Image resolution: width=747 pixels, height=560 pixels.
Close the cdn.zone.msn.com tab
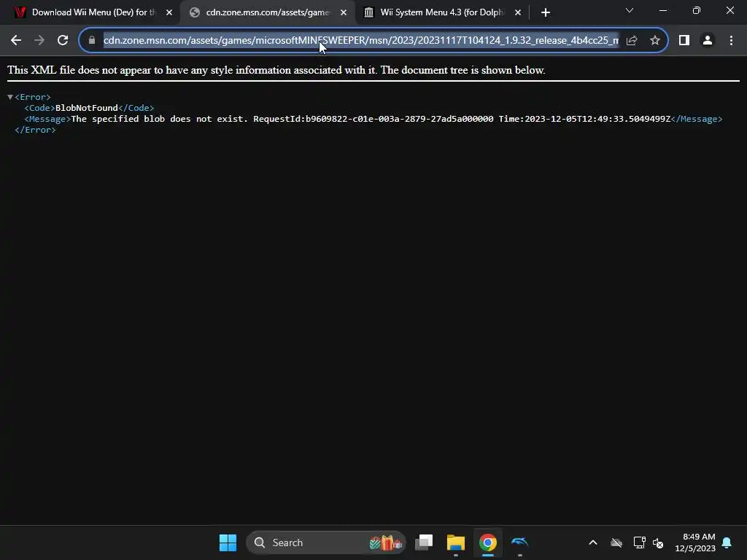(344, 12)
